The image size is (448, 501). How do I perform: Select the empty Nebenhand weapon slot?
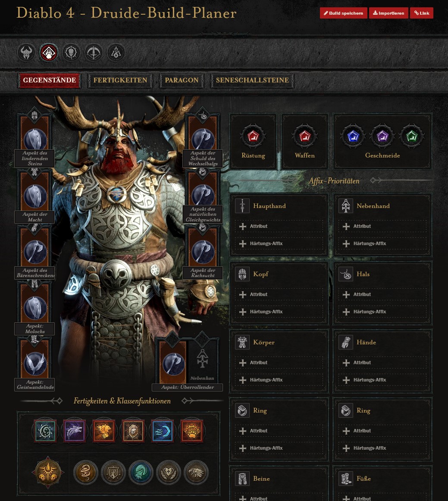(x=203, y=361)
